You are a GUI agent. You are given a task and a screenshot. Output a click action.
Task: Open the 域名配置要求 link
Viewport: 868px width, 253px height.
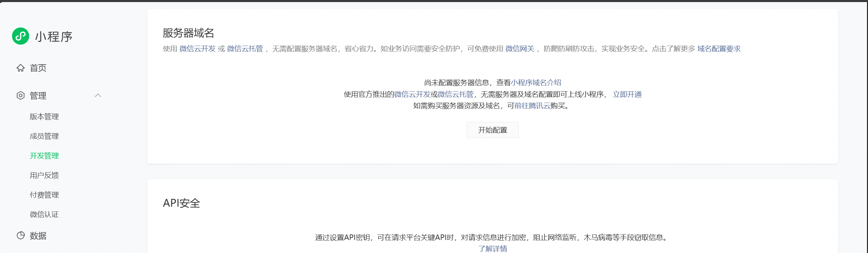click(719, 49)
